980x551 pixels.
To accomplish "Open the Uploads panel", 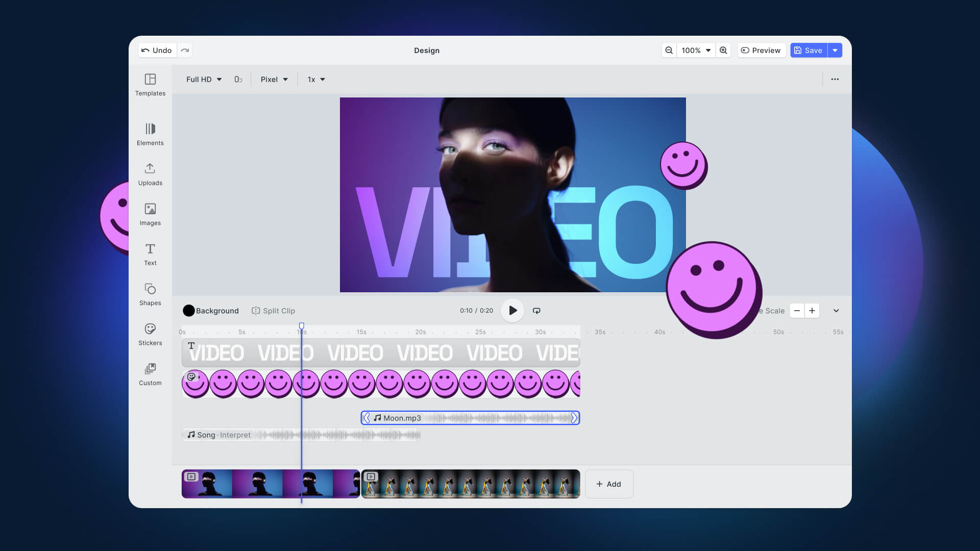I will (x=150, y=174).
